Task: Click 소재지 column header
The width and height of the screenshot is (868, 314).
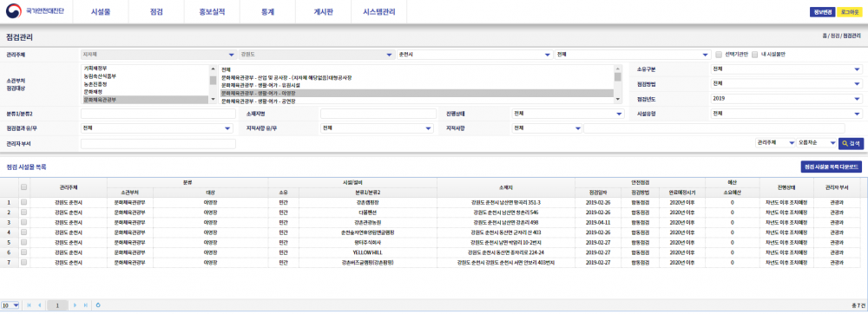Action: coord(505,186)
